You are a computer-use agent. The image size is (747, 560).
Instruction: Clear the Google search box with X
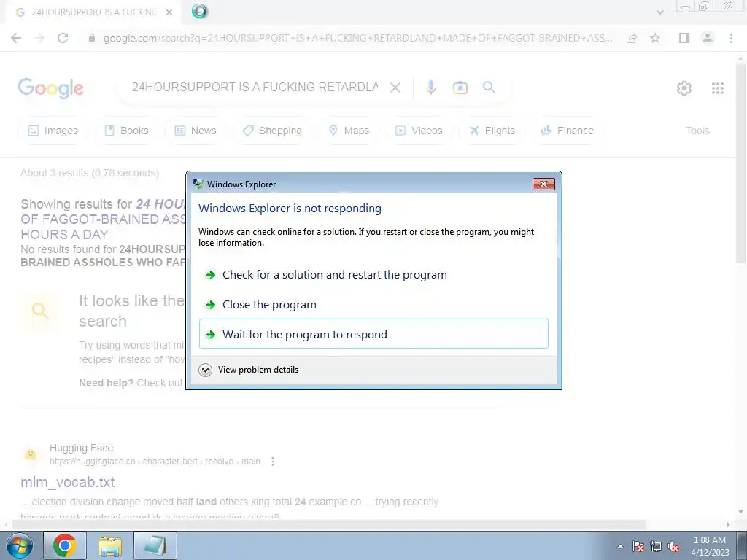pyautogui.click(x=395, y=87)
